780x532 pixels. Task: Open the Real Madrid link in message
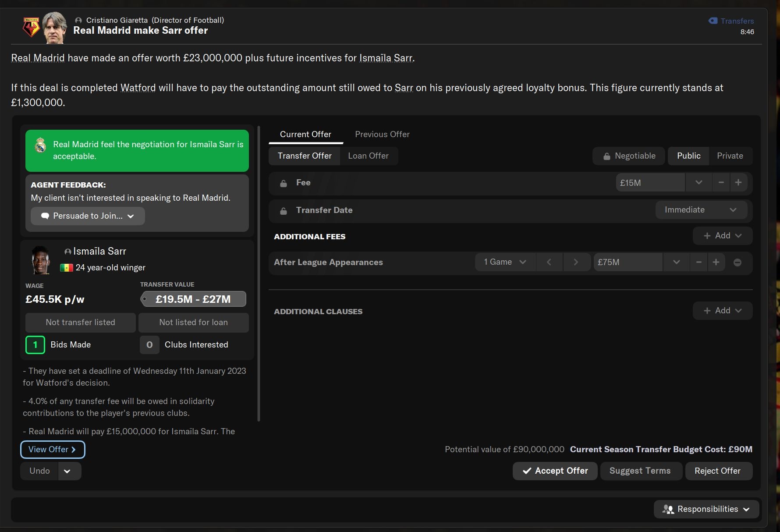click(38, 58)
